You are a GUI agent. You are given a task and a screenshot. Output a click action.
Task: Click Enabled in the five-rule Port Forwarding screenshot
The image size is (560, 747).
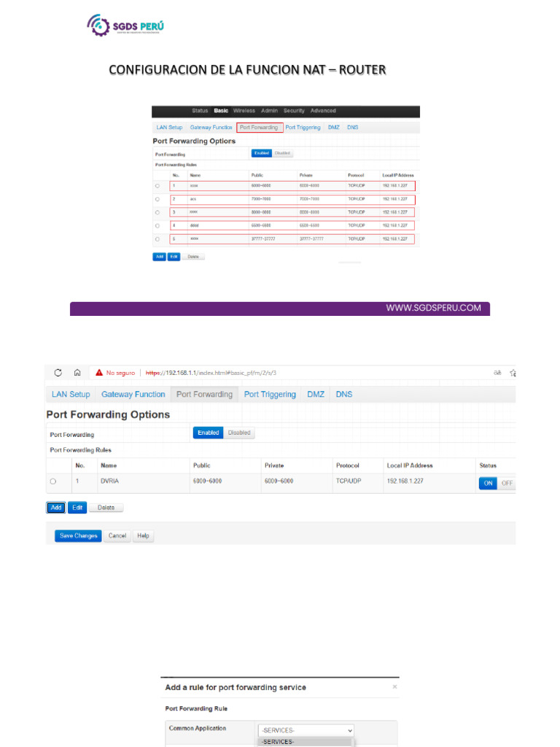(262, 153)
